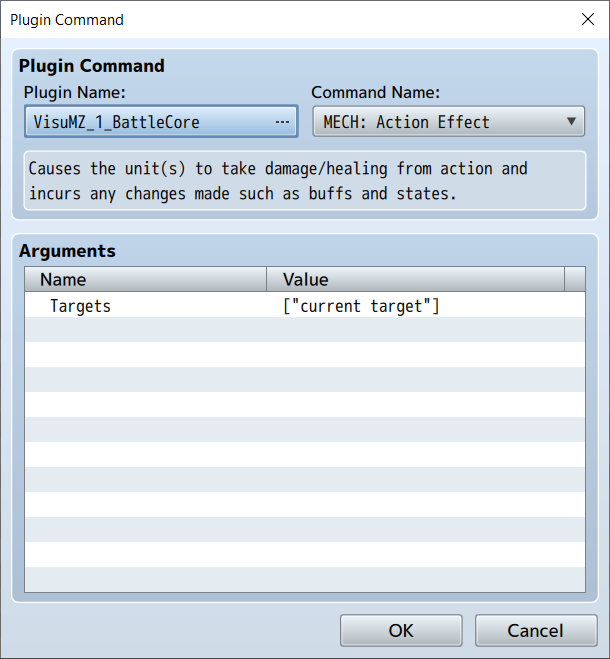
Task: Close the Plugin Command dialog
Action: point(587,20)
